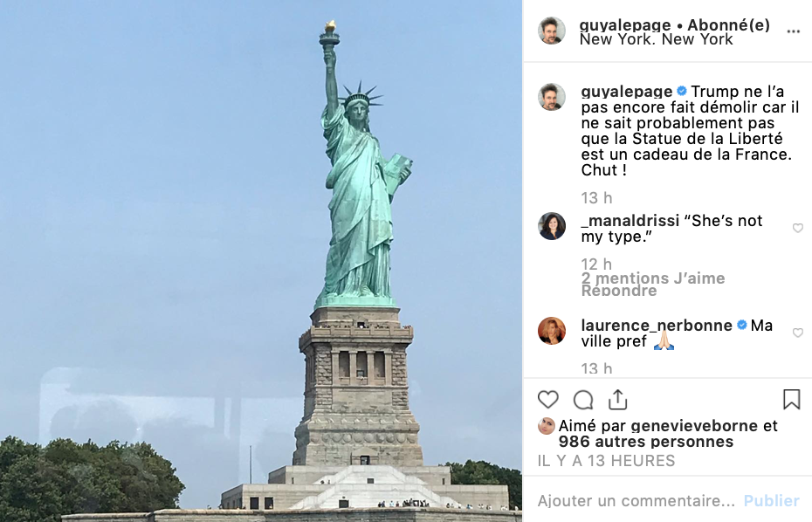812x522 pixels.
Task: Click the Statue of Liberty photo
Action: 261,261
